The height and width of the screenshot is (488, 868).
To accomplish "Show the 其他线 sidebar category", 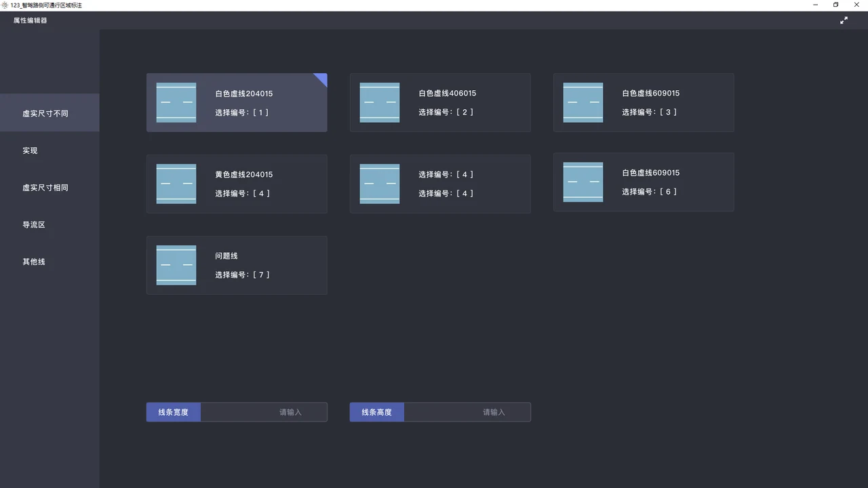I will (50, 262).
